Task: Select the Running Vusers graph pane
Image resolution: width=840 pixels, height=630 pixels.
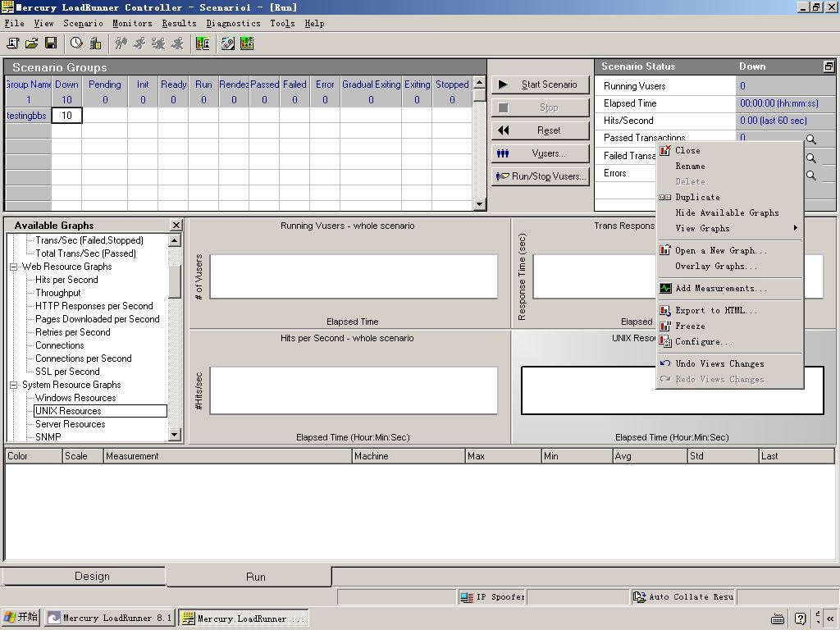Action: (x=349, y=273)
